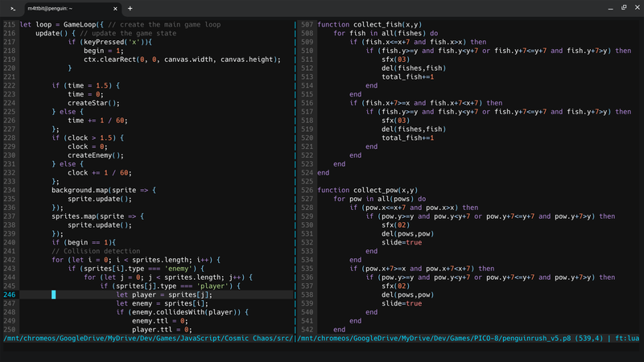
Task: Click the '// Collision detection' comment
Action: [96, 251]
